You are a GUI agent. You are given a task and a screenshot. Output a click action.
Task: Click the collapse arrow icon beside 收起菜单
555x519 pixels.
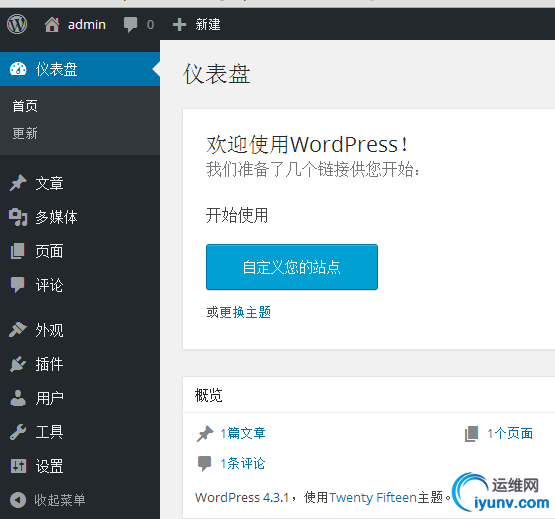pos(18,500)
